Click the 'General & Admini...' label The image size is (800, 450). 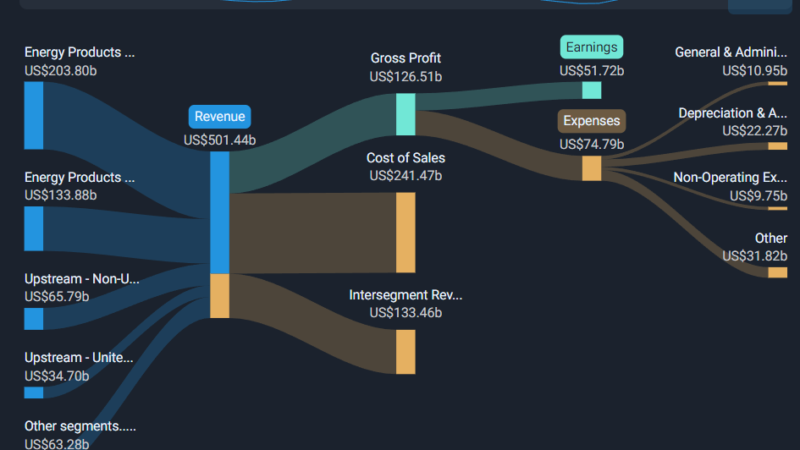731,53
